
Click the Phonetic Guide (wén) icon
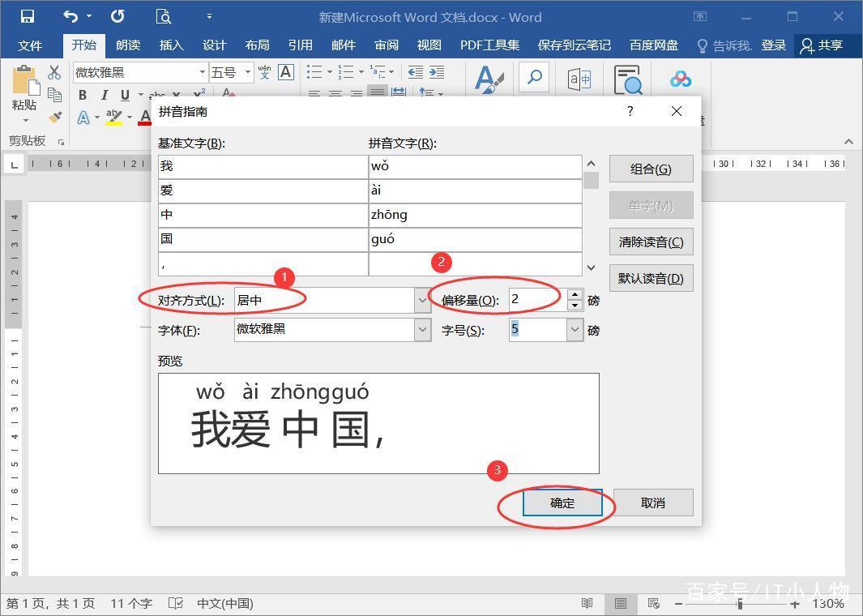pyautogui.click(x=265, y=72)
